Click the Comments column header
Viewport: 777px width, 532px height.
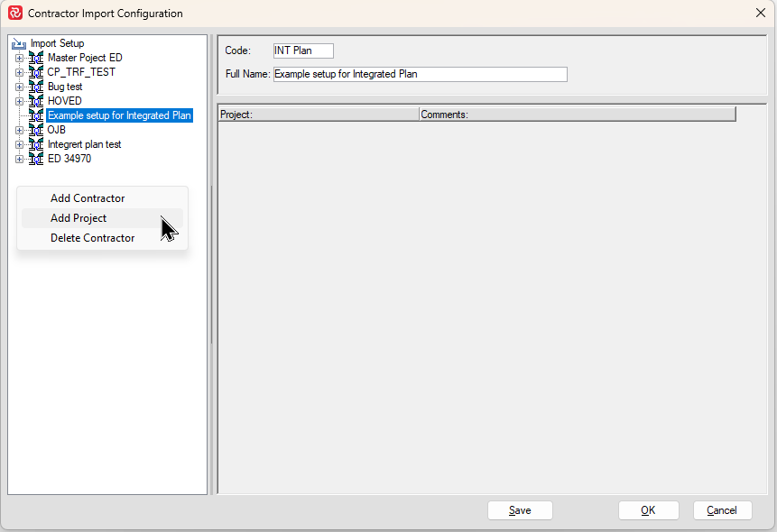578,115
